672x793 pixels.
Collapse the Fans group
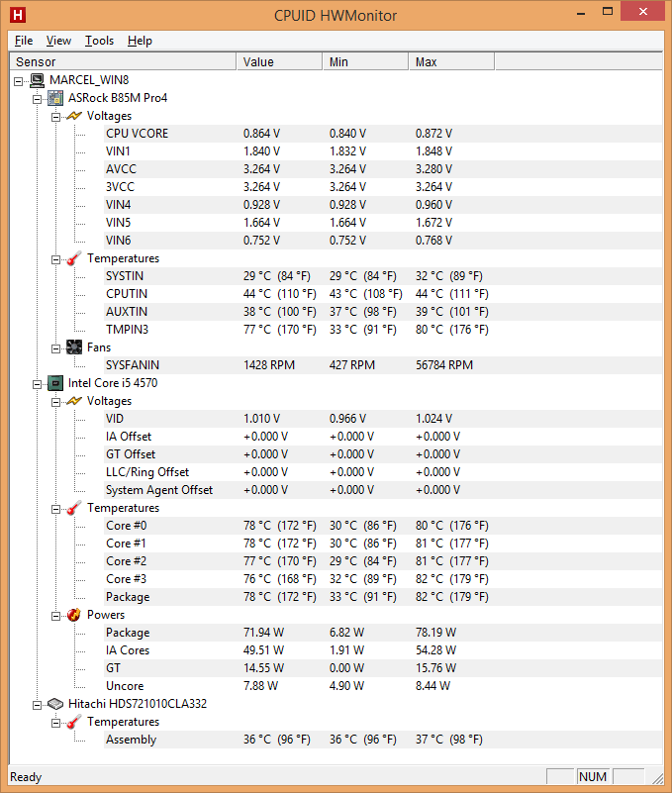coord(55,348)
